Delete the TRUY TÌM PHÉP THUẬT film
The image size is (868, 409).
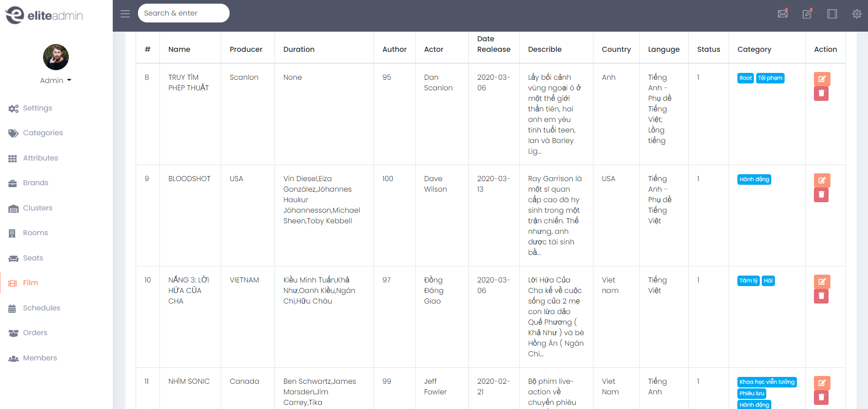pyautogui.click(x=821, y=94)
